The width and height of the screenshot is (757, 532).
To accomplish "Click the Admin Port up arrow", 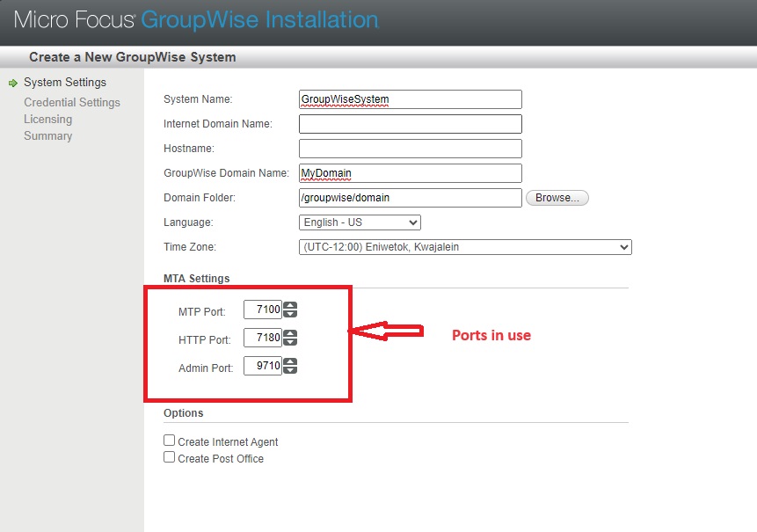I will (290, 362).
